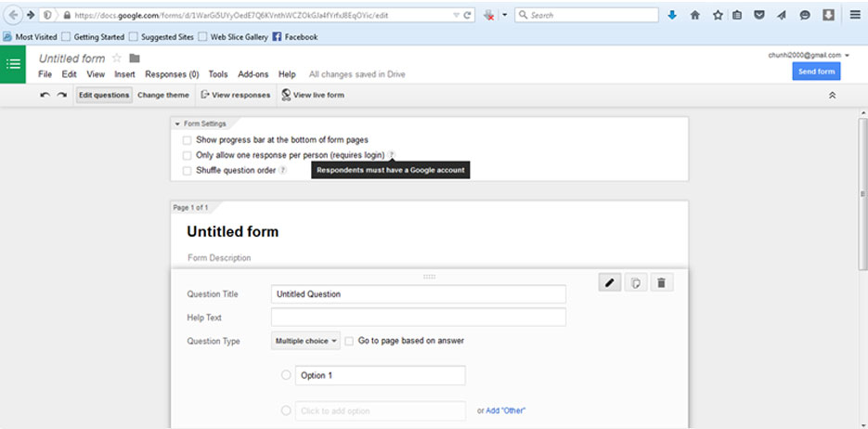Image resolution: width=868 pixels, height=429 pixels.
Task: Open the green Forms home icon
Action: 13,64
